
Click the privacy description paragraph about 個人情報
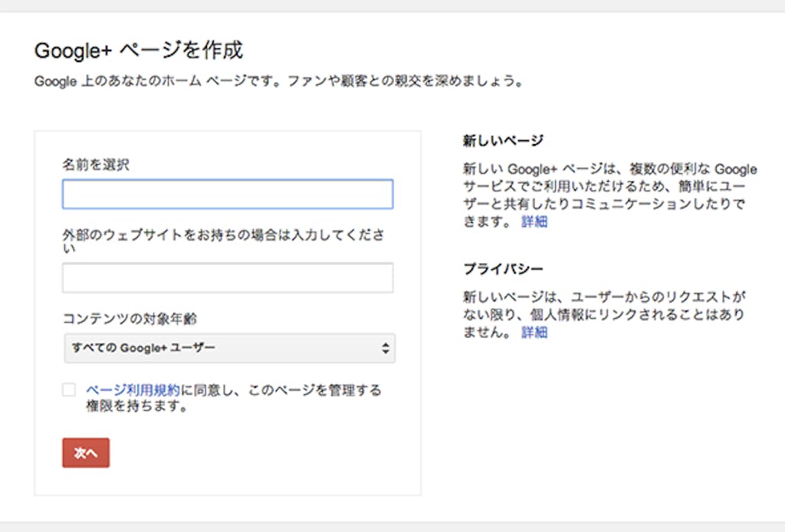click(603, 314)
